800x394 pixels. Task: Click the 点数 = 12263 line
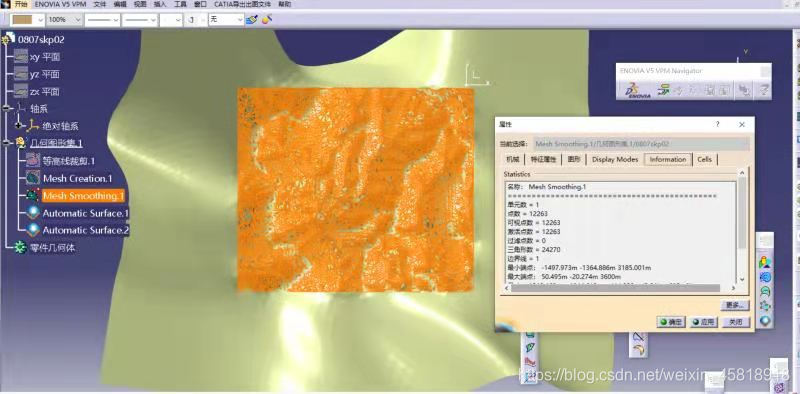pos(527,213)
